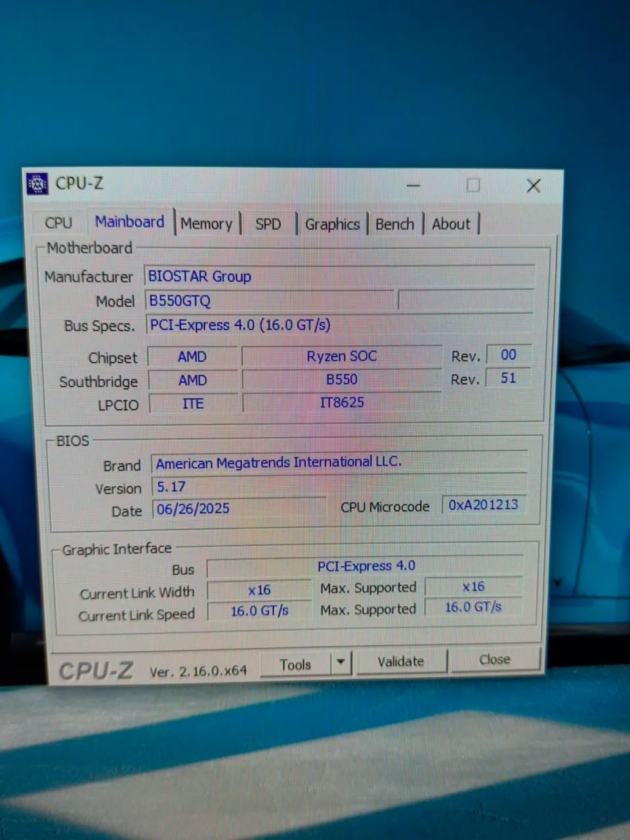This screenshot has width=630, height=840.
Task: Open the CPU tab
Action: 58,223
